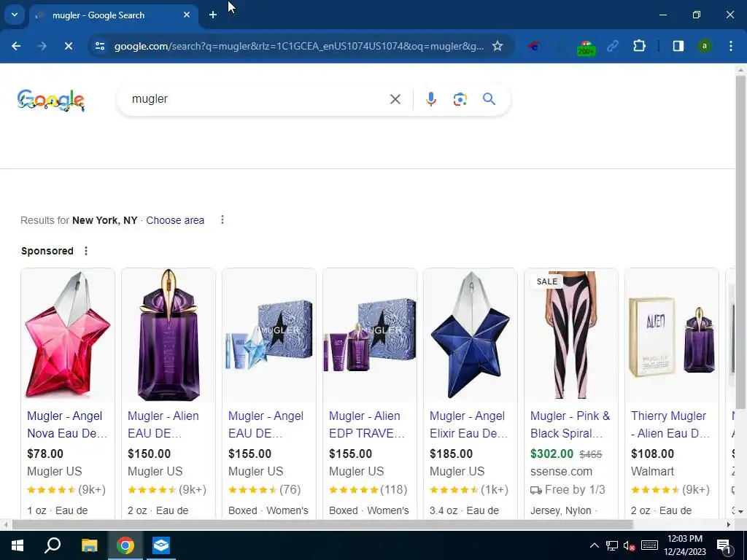The height and width of the screenshot is (560, 747).
Task: Open the Alien travel set image
Action: (x=370, y=335)
